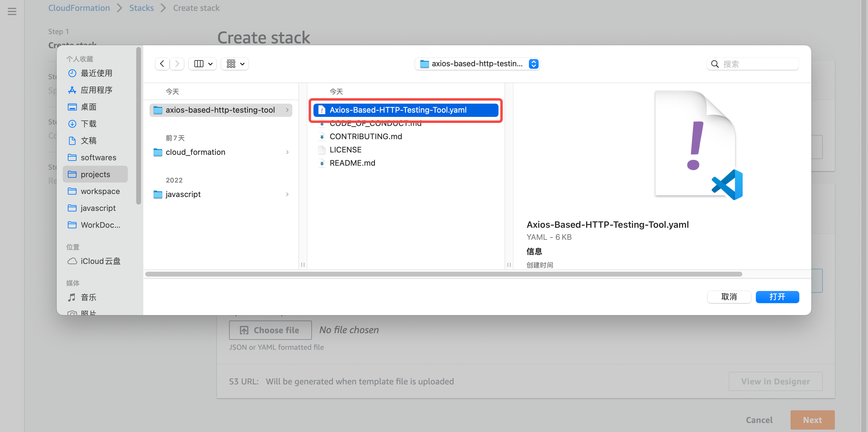Viewport: 868px width, 432px height.
Task: Click the desktop icon beside 桌面
Action: coord(72,107)
